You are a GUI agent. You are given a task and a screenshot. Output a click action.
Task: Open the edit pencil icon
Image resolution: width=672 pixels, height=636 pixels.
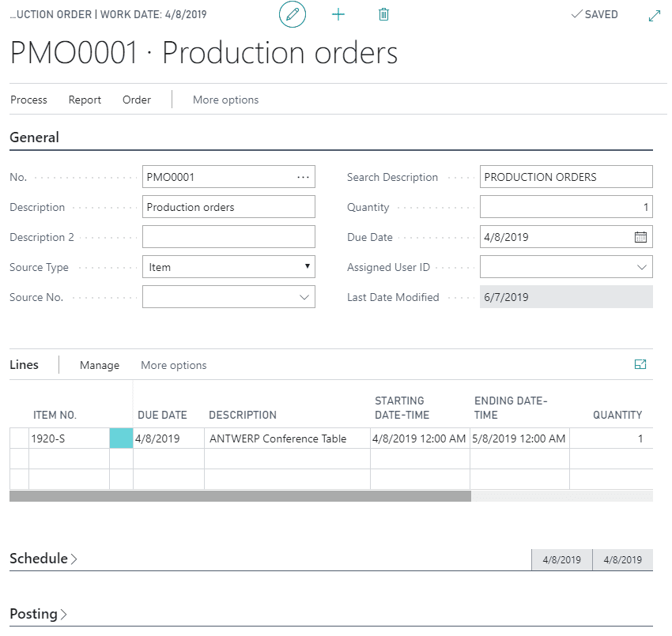tap(293, 14)
